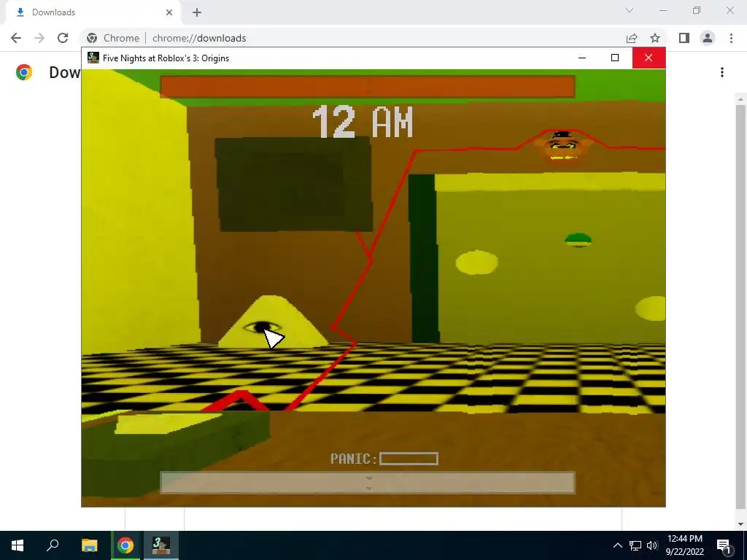This screenshot has height=560, width=747.
Task: Open File Explorer from taskbar
Action: click(89, 545)
